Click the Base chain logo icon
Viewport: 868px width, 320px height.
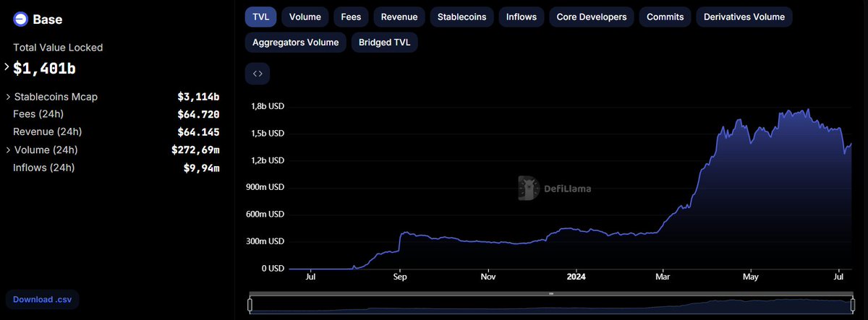20,20
